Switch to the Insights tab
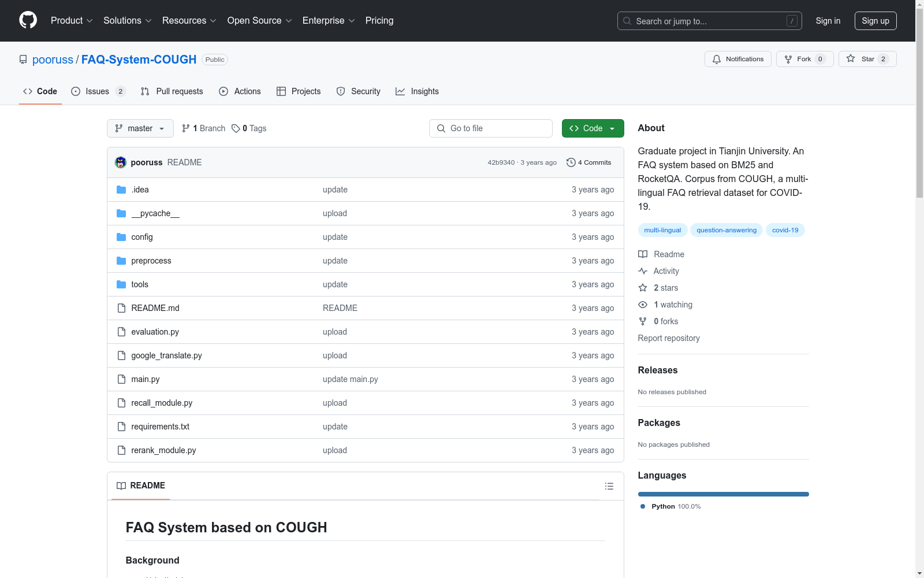This screenshot has width=924, height=578. click(417, 91)
